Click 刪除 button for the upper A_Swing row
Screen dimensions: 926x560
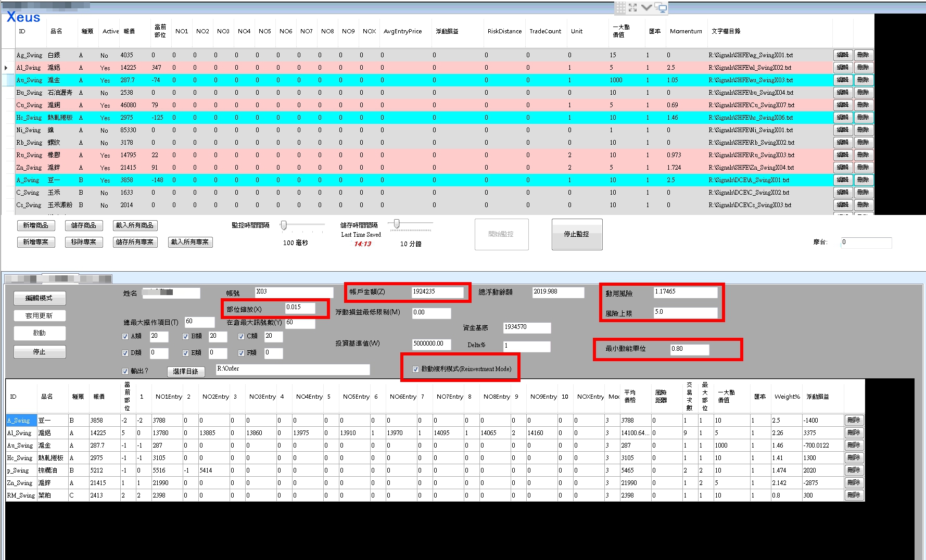[x=863, y=180]
